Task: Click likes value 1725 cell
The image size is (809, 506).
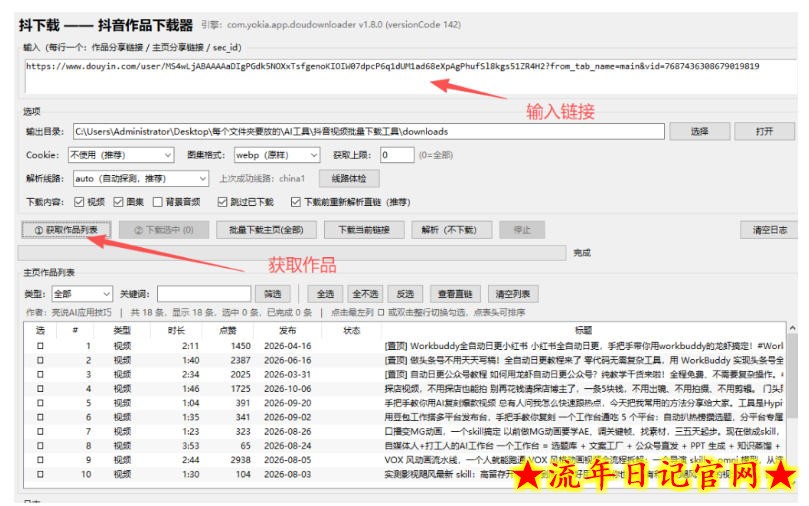Action: 240,388
